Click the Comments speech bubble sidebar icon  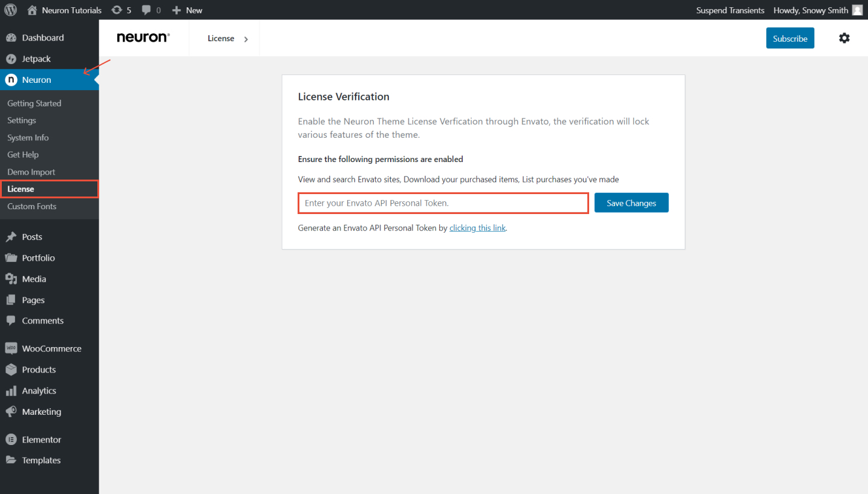pos(11,320)
